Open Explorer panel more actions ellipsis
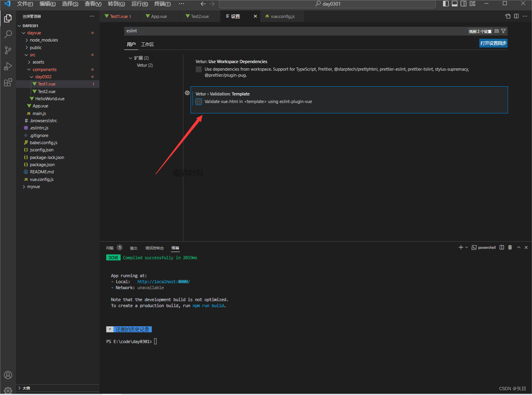 point(92,16)
